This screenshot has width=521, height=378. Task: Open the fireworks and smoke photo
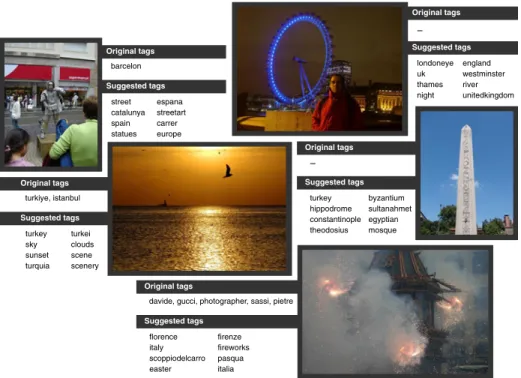coord(395,312)
